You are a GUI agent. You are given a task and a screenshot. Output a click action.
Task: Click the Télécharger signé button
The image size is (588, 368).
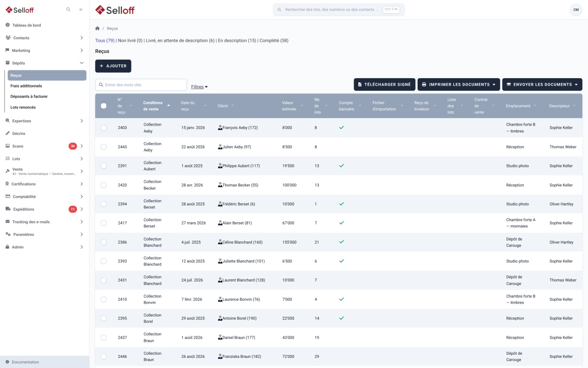tap(384, 85)
